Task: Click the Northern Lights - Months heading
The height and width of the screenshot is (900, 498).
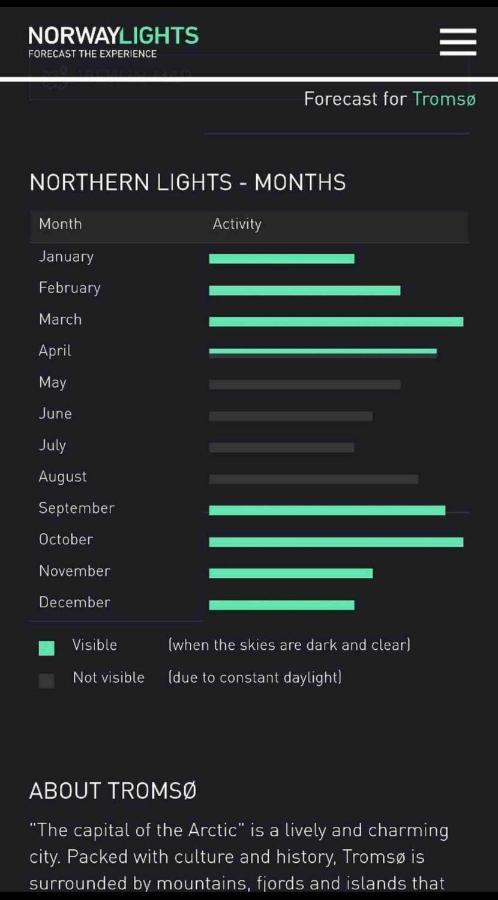Action: 188,183
